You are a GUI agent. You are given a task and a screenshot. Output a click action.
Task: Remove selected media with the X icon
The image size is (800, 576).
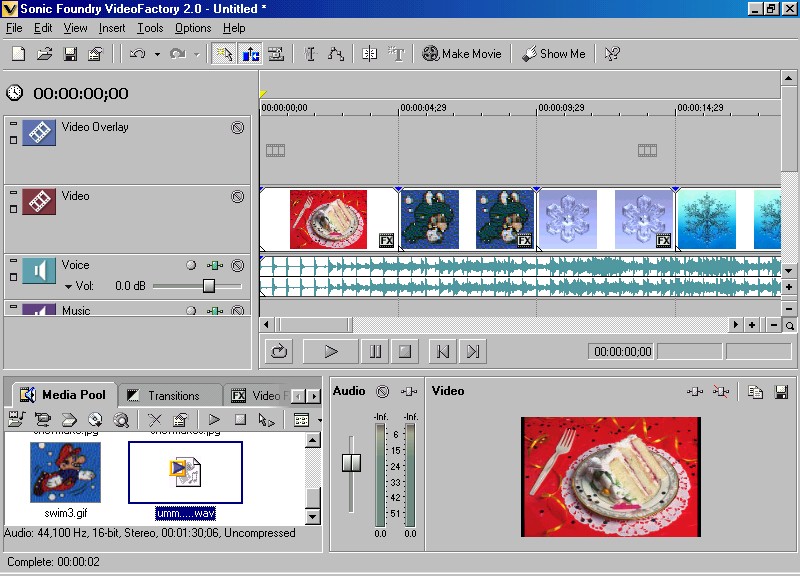click(155, 420)
